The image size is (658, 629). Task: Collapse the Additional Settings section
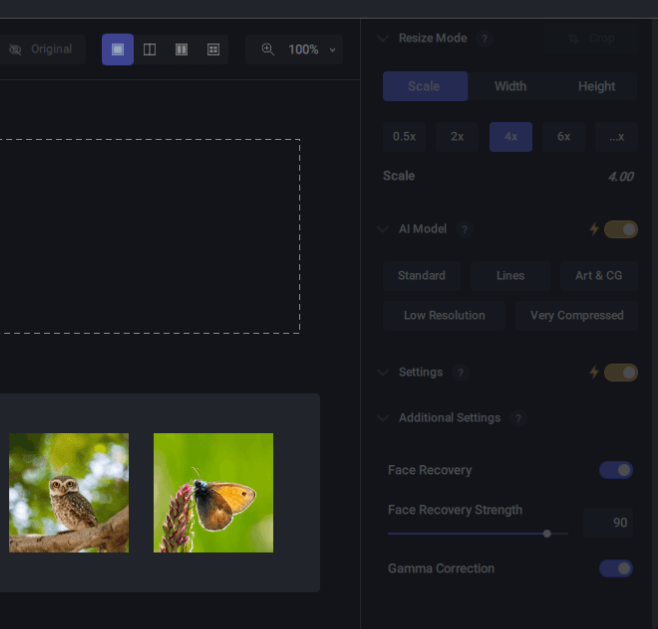pos(383,418)
